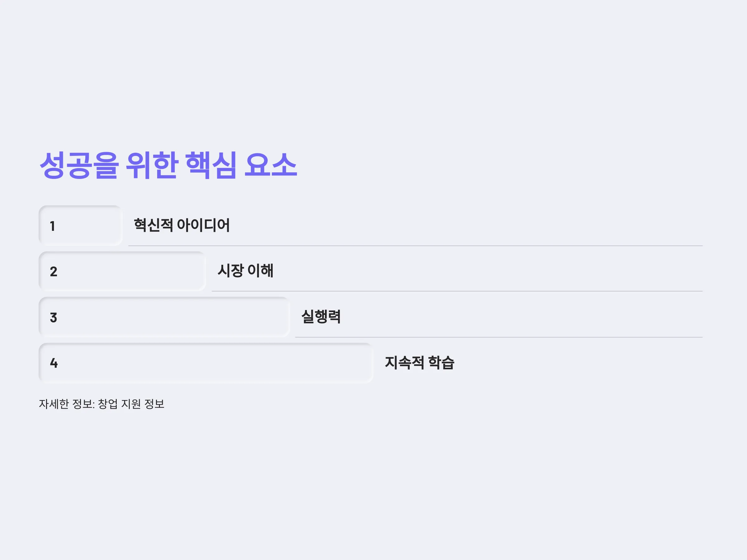Click the 혁신적 아이디어 heading text
Image resolution: width=747 pixels, height=560 pixels.
182,225
